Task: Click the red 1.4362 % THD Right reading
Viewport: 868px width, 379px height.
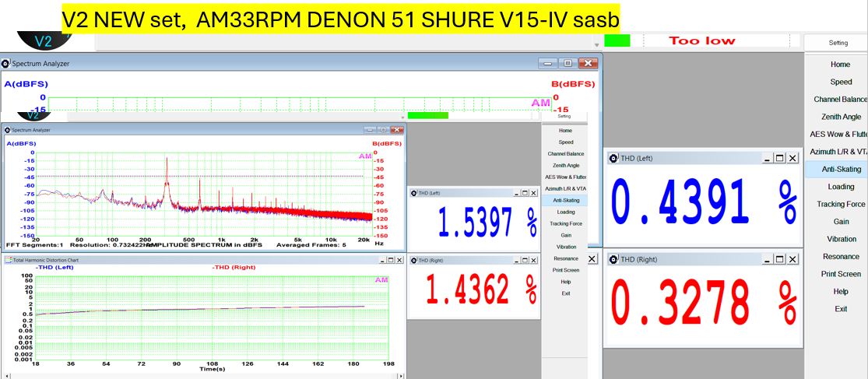Action: point(482,290)
